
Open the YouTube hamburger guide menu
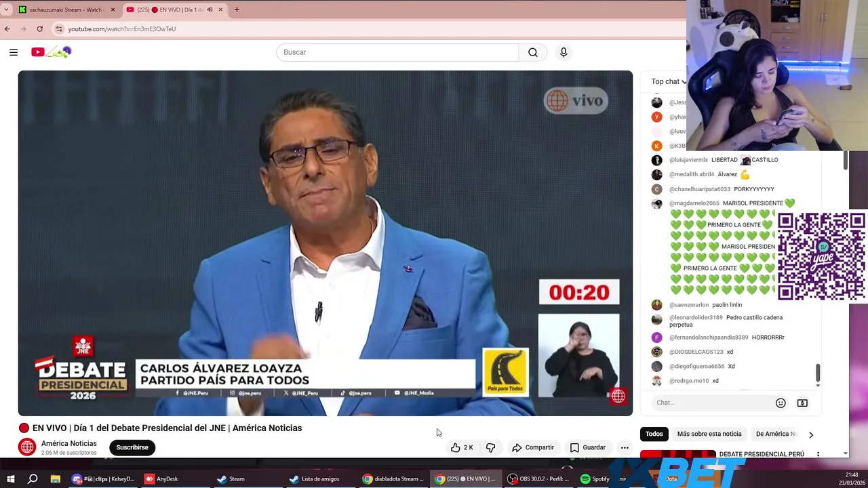(x=14, y=52)
